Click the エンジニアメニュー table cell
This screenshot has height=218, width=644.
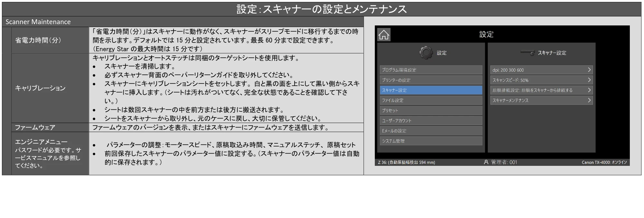click(x=50, y=154)
